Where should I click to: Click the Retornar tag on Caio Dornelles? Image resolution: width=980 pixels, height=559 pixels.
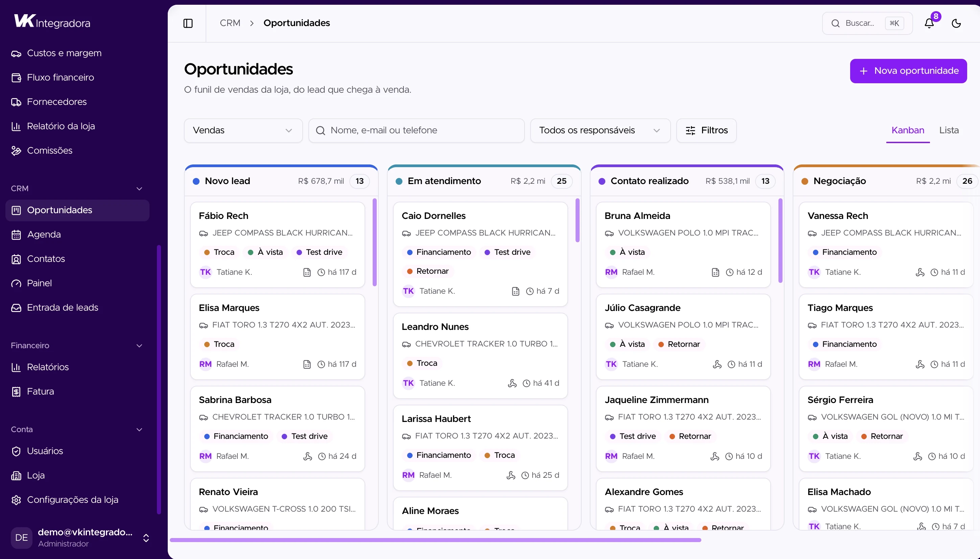[x=428, y=271]
